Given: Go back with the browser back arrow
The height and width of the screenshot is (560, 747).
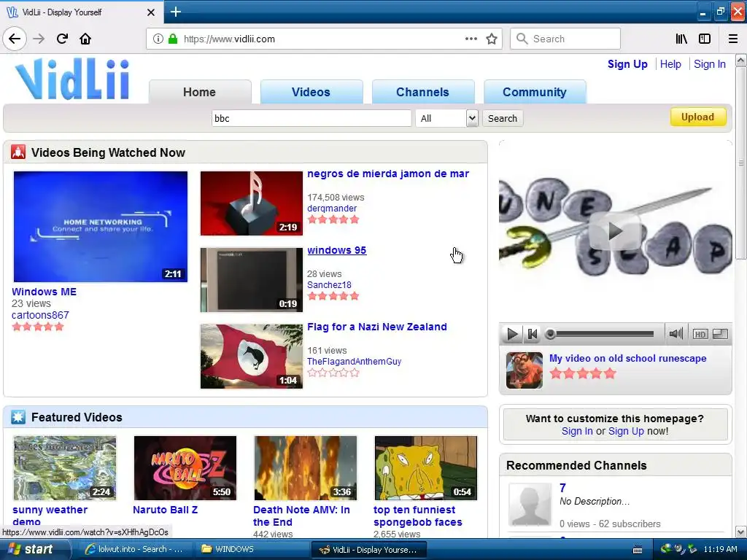Looking at the screenshot, I should [x=15, y=39].
